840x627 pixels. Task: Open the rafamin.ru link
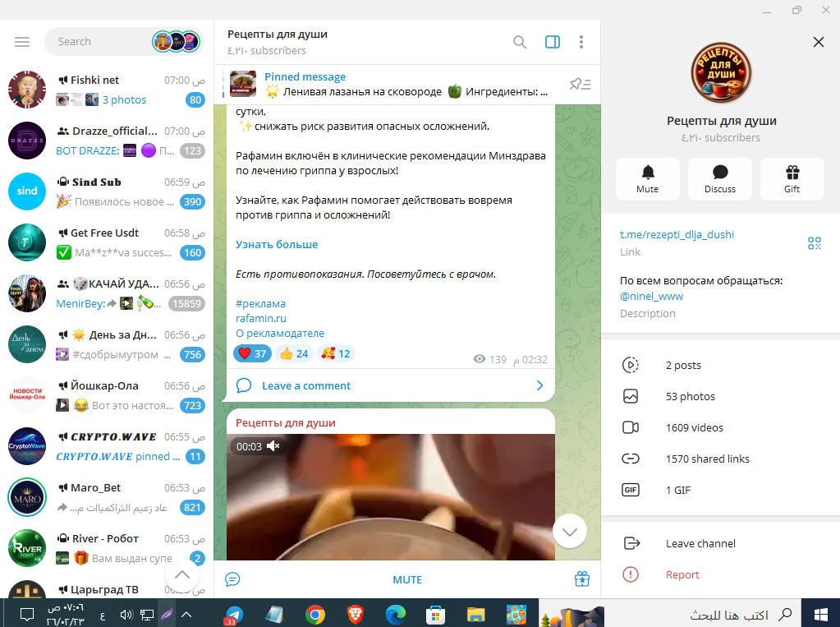[x=261, y=319]
